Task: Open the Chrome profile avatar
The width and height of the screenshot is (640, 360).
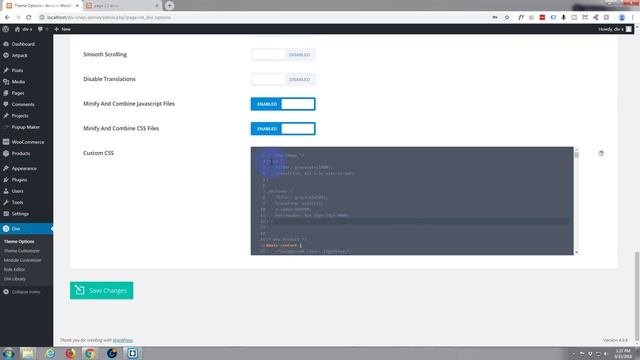Action: click(622, 18)
